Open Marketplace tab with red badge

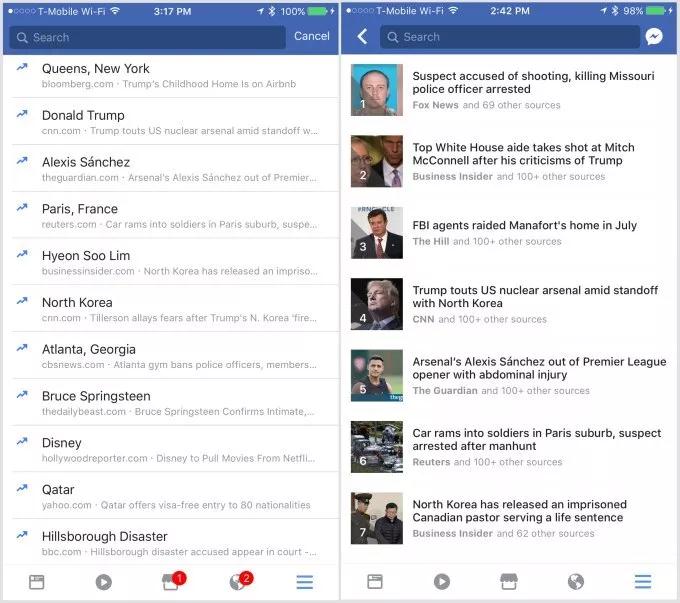click(171, 582)
